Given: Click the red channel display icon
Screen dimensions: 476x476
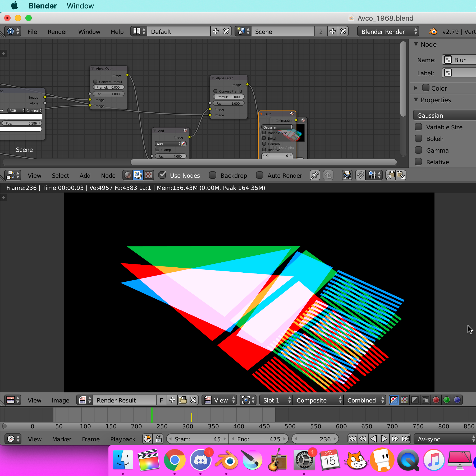Looking at the screenshot, I should 436,400.
